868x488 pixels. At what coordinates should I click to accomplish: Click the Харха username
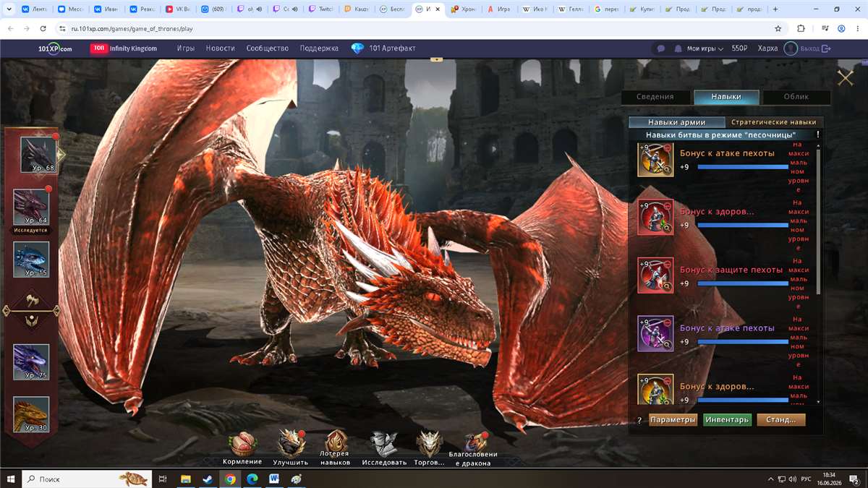coord(768,48)
